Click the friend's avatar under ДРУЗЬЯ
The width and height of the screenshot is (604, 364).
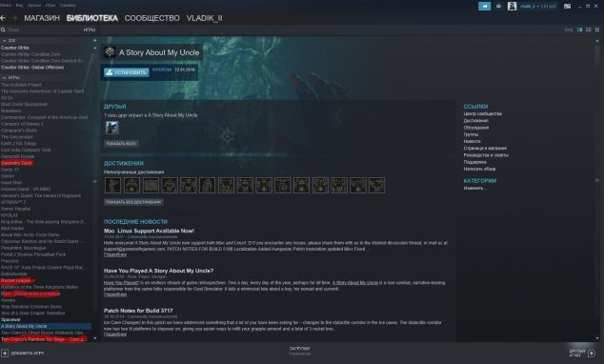click(112, 128)
